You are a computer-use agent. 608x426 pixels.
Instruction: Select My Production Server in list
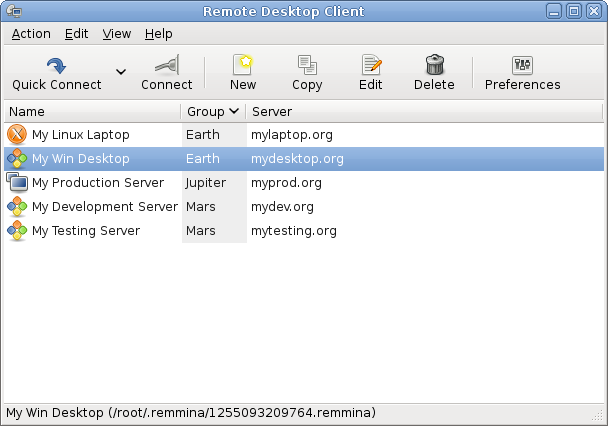pos(97,182)
